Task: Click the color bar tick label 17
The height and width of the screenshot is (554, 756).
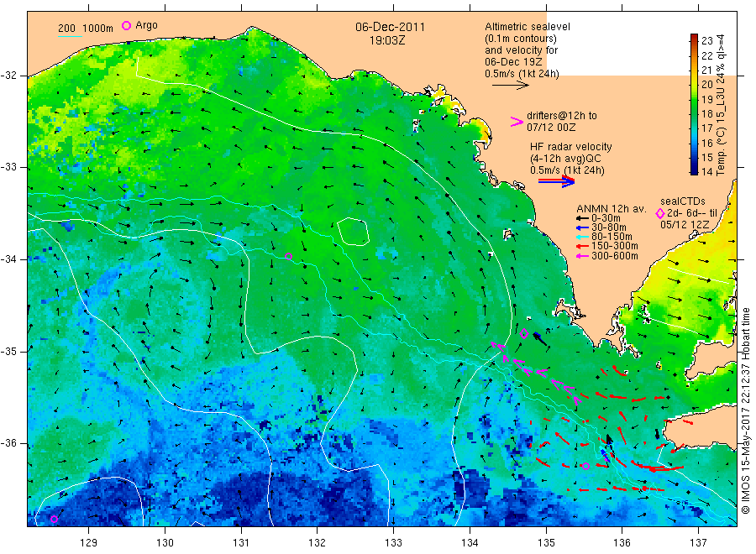Action: coord(706,128)
